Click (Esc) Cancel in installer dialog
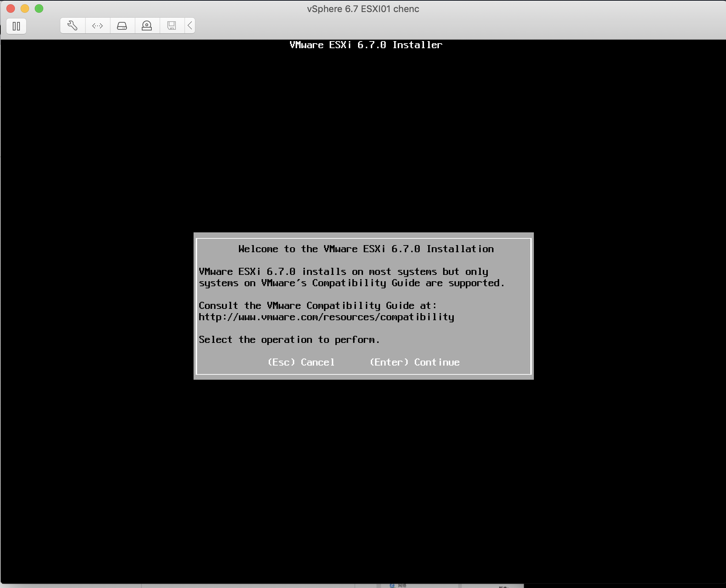The image size is (726, 588). click(x=301, y=362)
